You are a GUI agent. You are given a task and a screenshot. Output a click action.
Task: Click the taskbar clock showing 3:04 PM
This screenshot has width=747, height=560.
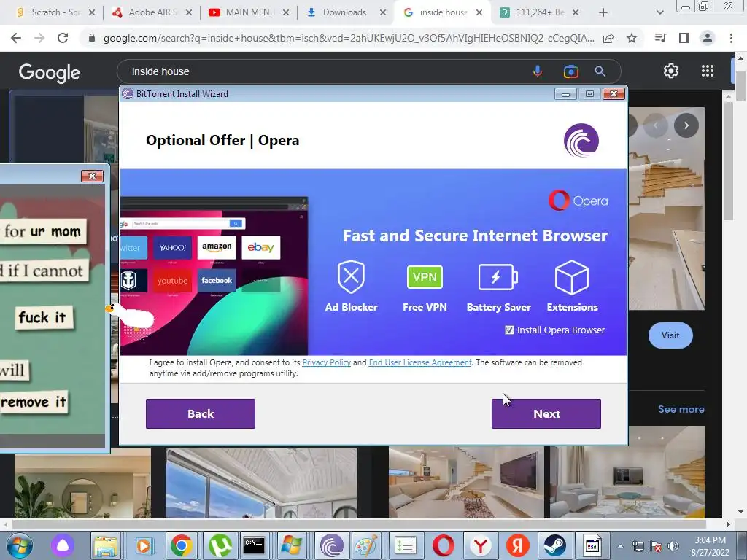[x=710, y=545]
